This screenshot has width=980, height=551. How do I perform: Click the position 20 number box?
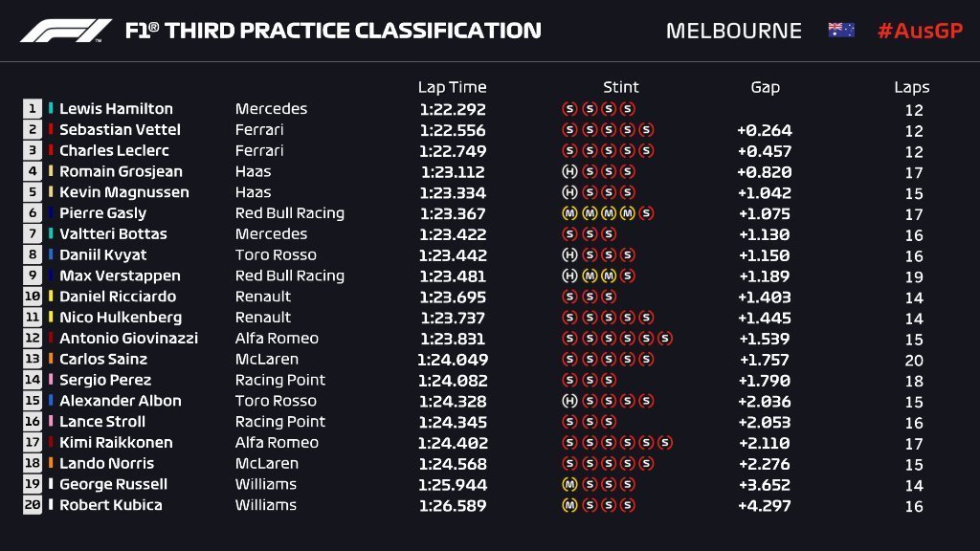pyautogui.click(x=33, y=505)
